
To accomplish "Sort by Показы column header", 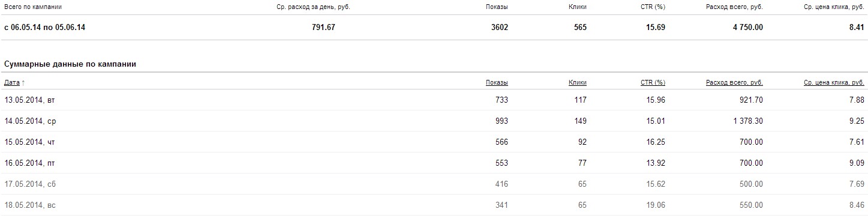I will pos(497,82).
